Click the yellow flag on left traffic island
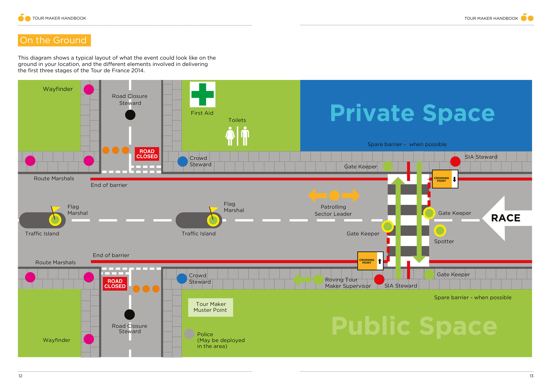This screenshot has height=392, width=548. point(56,209)
